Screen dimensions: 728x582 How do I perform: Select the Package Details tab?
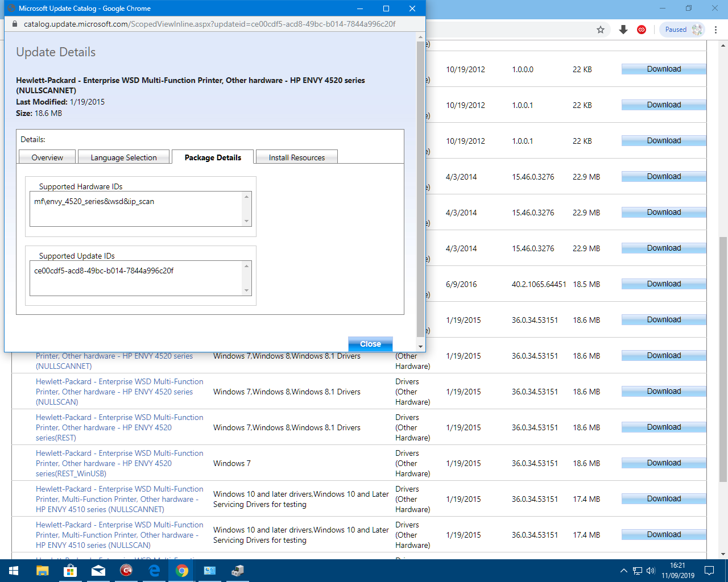click(213, 157)
